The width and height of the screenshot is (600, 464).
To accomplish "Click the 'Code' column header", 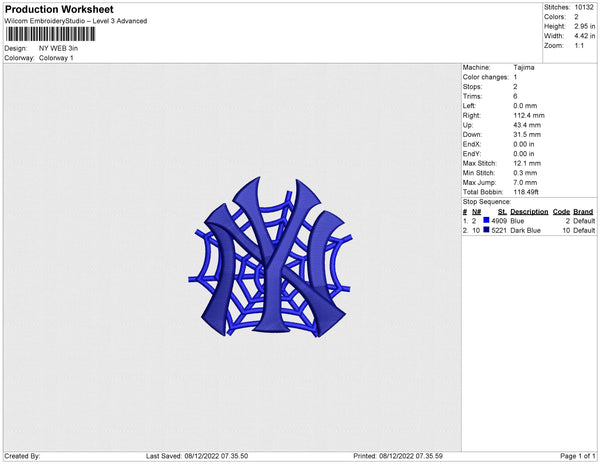I will pos(561,212).
